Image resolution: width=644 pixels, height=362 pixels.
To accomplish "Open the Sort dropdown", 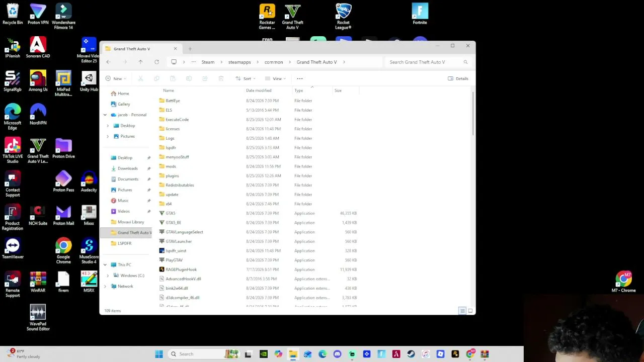I will 246,78.
